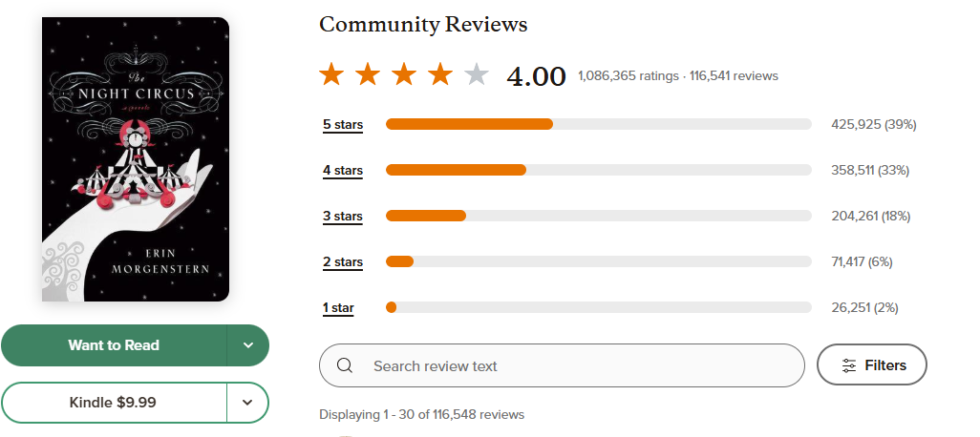Click the first orange rating star
This screenshot has width=980, height=437.
(331, 74)
